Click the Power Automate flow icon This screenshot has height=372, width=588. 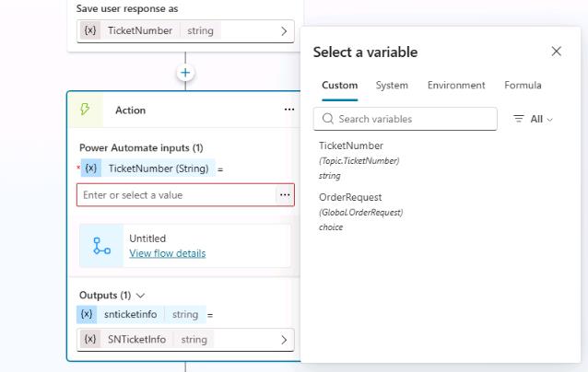click(101, 246)
